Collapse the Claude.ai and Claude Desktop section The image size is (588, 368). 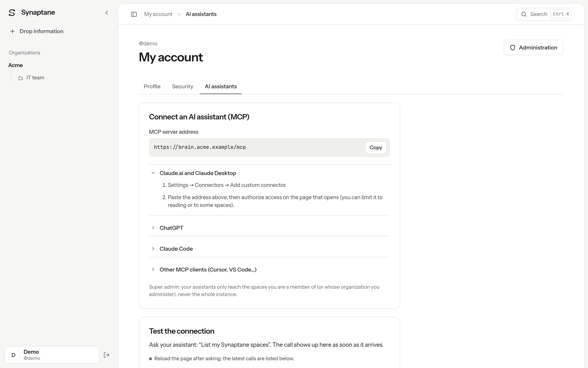pos(269,173)
